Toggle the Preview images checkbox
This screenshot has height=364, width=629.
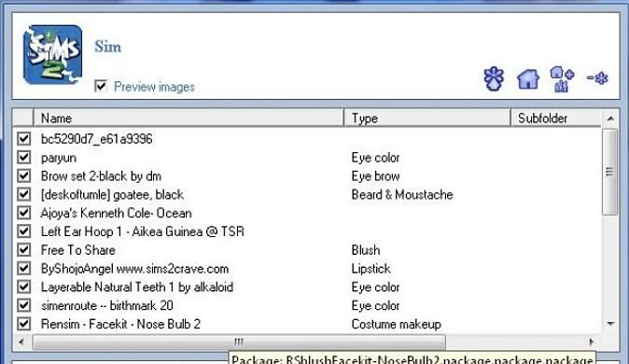click(101, 86)
